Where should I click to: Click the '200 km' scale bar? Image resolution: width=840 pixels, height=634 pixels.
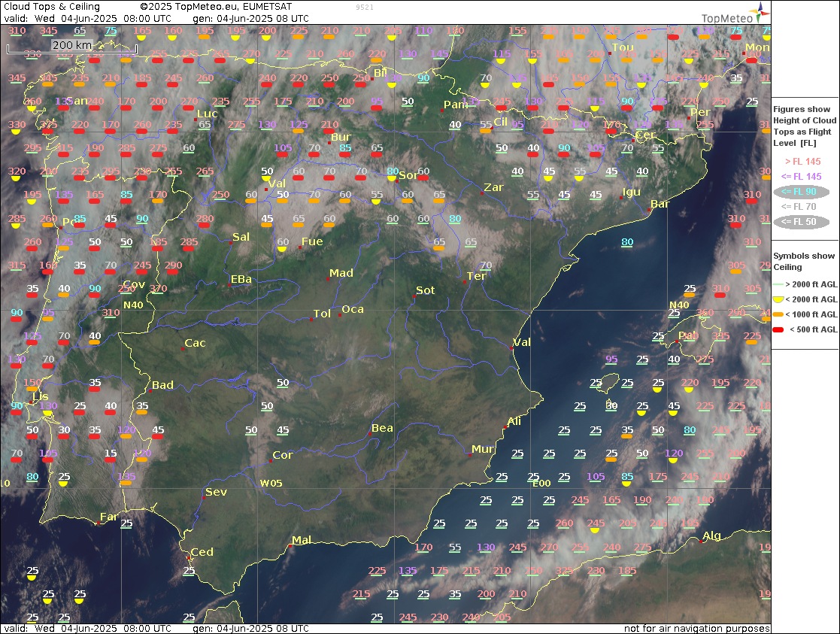point(71,47)
